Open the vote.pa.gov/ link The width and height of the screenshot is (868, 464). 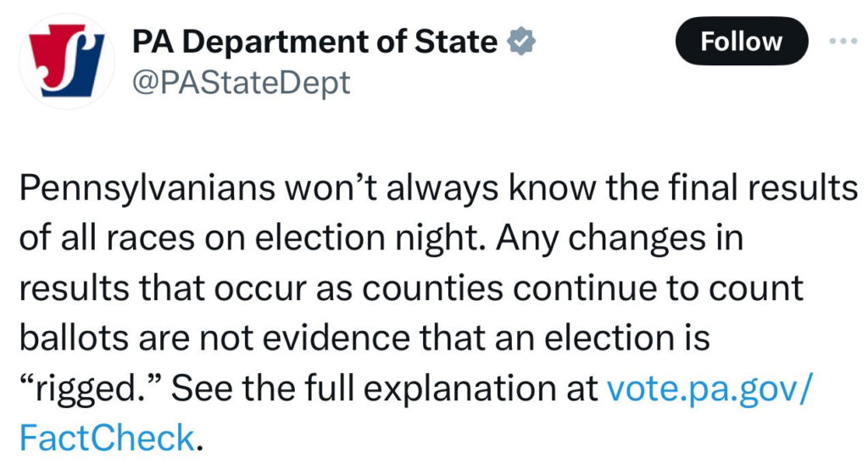(710, 389)
